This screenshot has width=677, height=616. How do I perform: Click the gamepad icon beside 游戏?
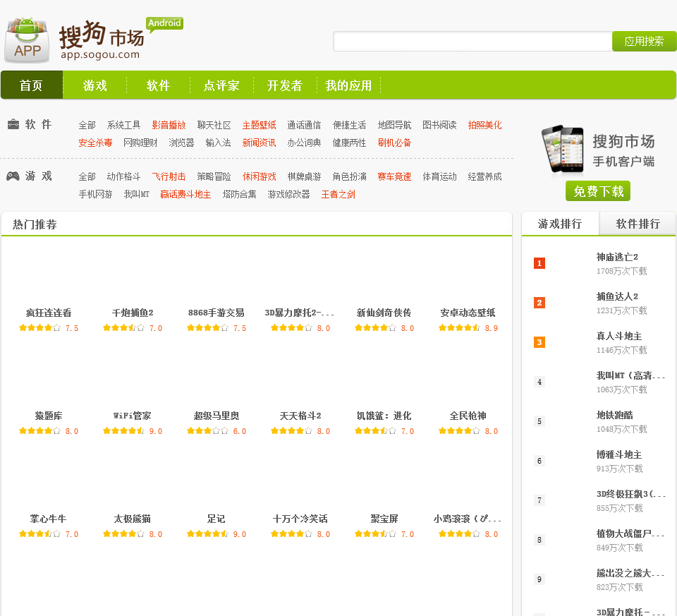tap(13, 176)
